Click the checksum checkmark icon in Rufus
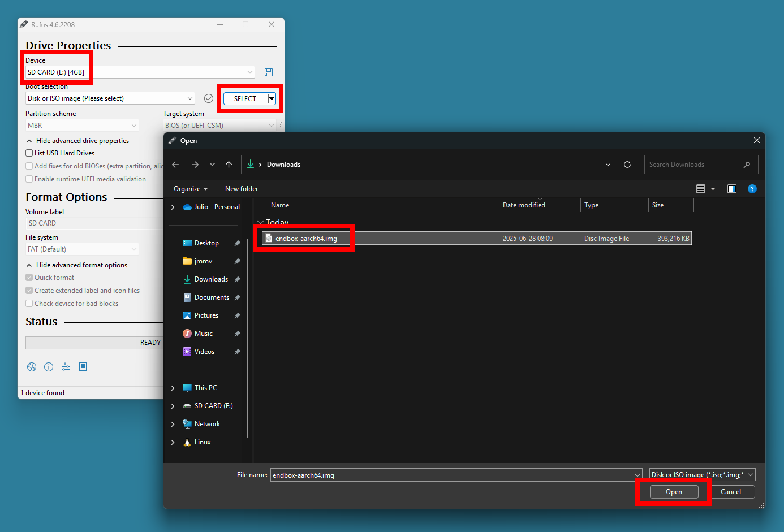The width and height of the screenshot is (784, 532). pos(209,98)
